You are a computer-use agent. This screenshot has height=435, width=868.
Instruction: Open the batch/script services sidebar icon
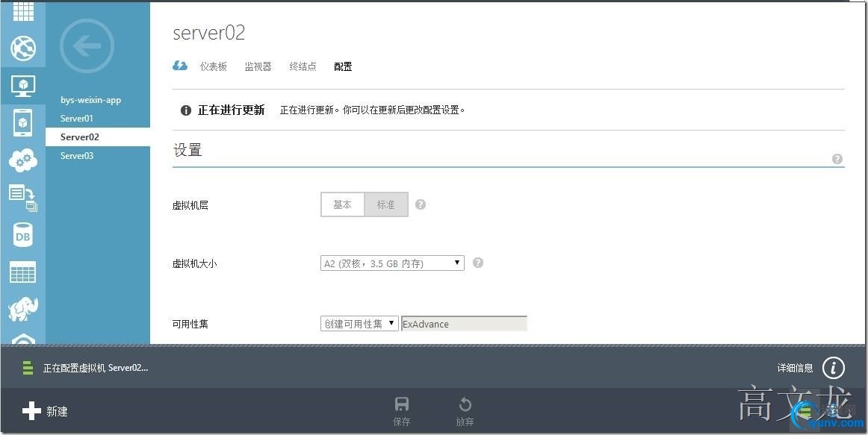[23, 198]
